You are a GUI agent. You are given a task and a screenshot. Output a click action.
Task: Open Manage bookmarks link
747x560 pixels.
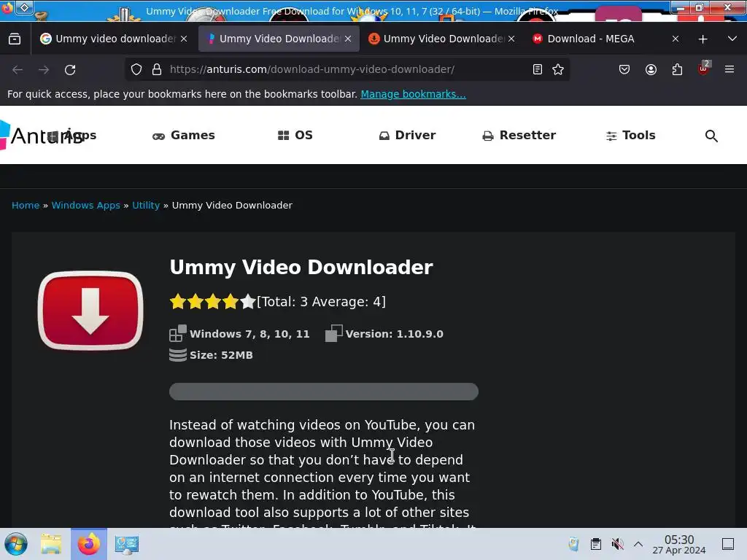point(413,94)
